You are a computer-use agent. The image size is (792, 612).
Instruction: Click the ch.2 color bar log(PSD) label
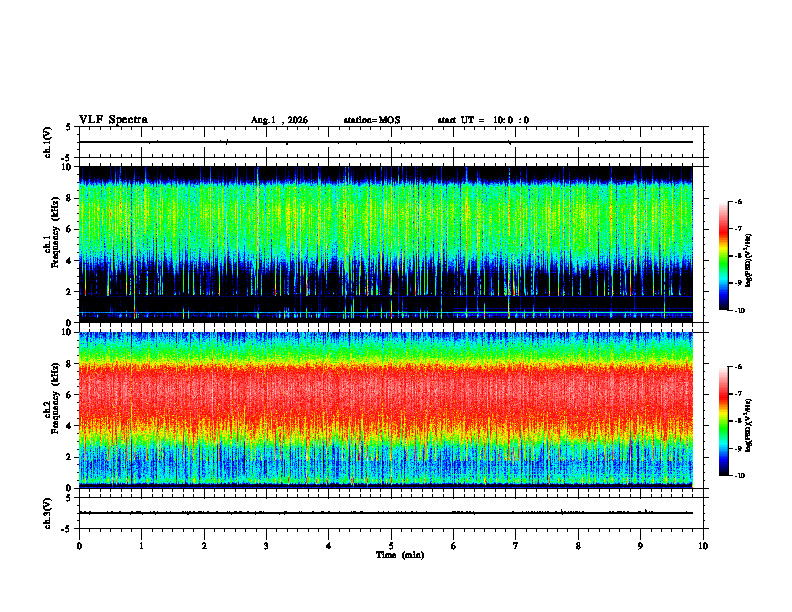point(749,425)
